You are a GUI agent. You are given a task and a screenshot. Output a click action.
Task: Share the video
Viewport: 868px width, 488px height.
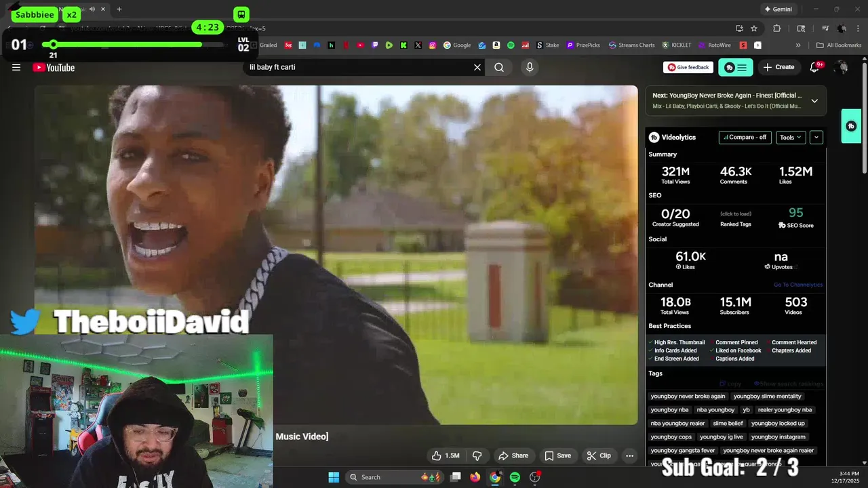[x=513, y=455]
